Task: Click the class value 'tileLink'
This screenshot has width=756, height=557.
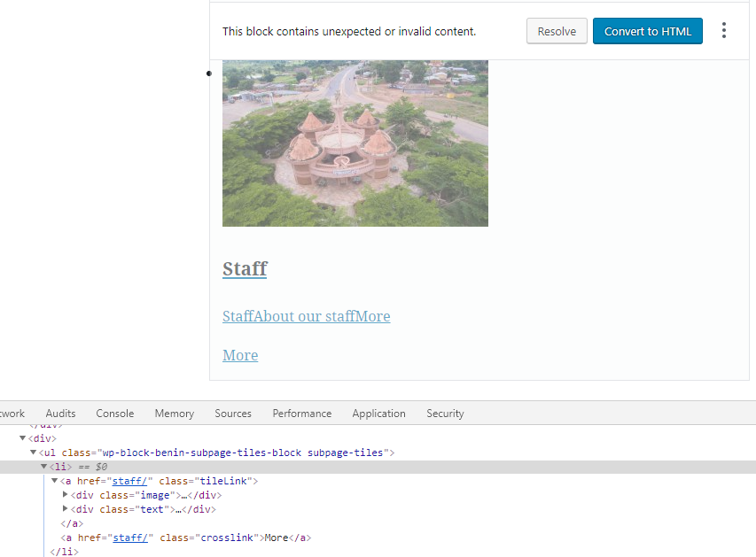Action: [224, 481]
